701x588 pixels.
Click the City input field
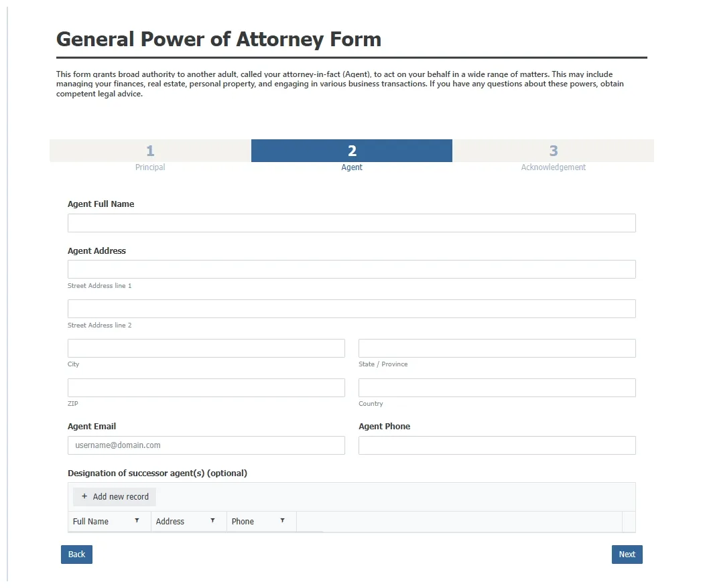click(x=206, y=348)
